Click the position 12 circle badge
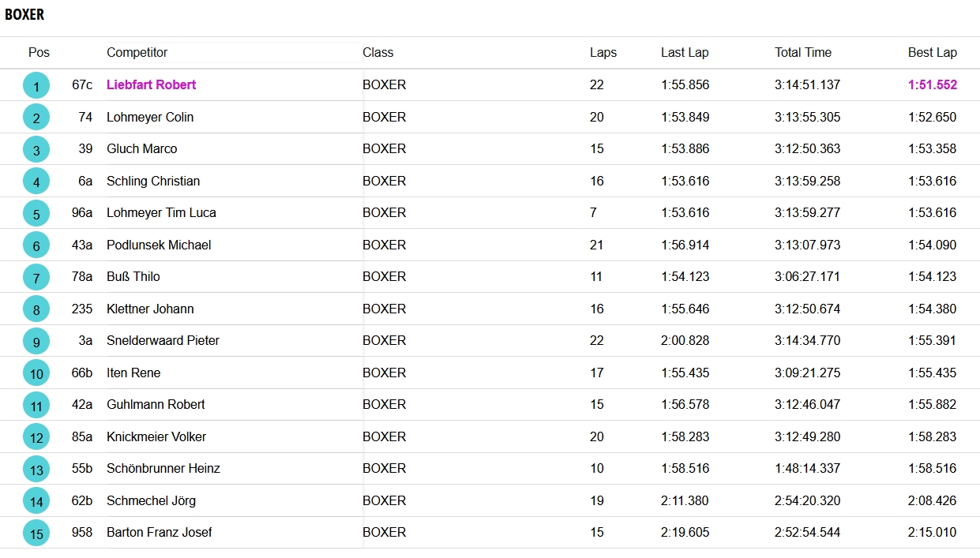The width and height of the screenshot is (980, 558). click(x=36, y=436)
